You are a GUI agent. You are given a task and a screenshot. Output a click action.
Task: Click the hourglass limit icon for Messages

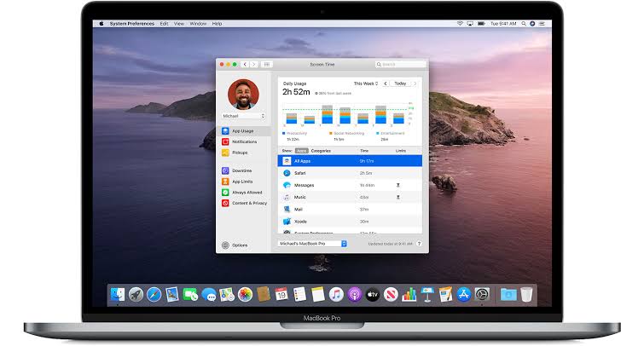[398, 186]
